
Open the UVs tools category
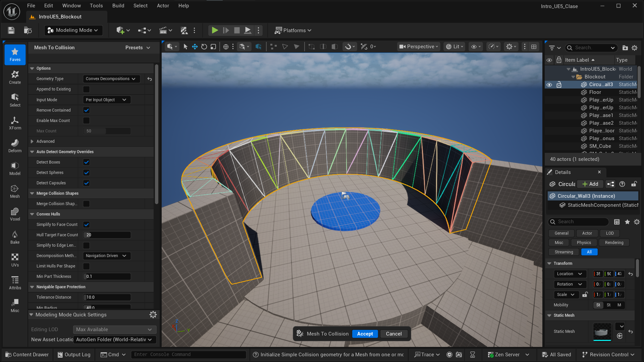coord(15,260)
